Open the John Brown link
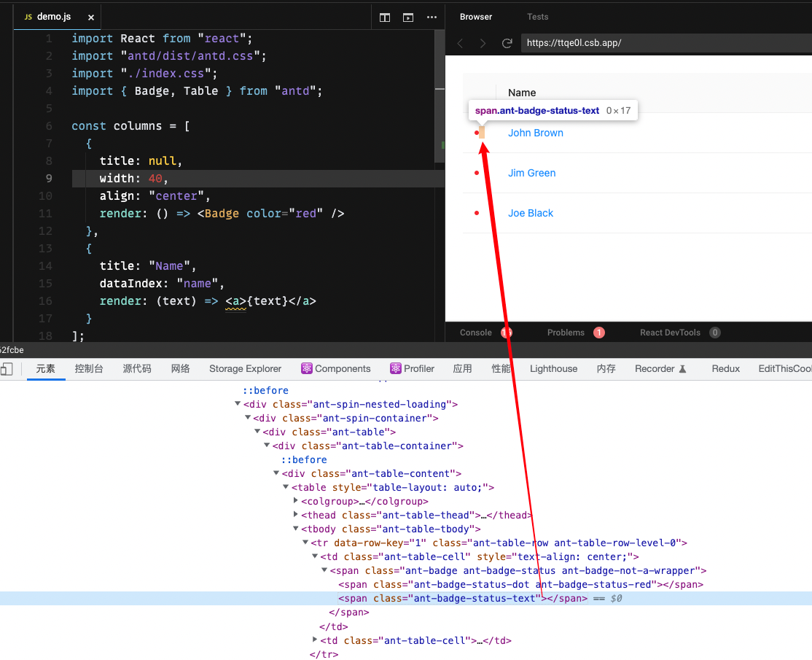The height and width of the screenshot is (660, 812). tap(536, 133)
